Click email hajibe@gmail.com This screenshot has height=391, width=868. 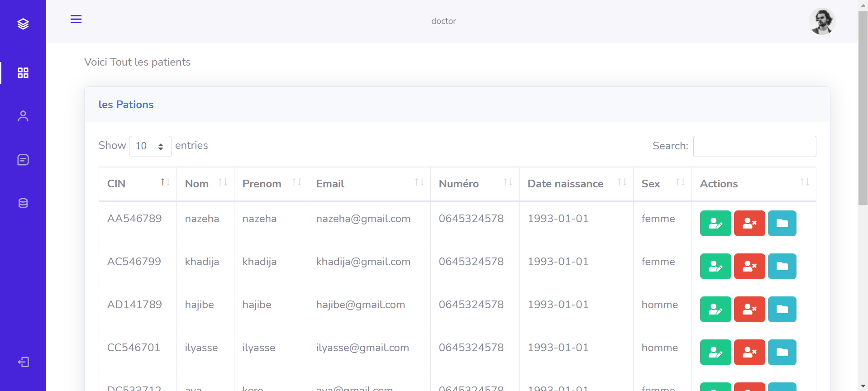(x=361, y=305)
